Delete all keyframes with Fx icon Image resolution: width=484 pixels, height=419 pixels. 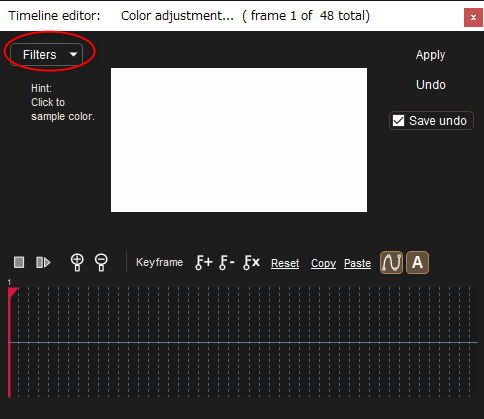[251, 262]
